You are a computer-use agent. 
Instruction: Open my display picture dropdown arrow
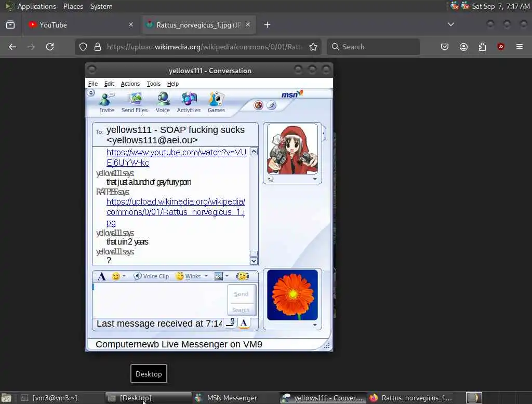315,325
